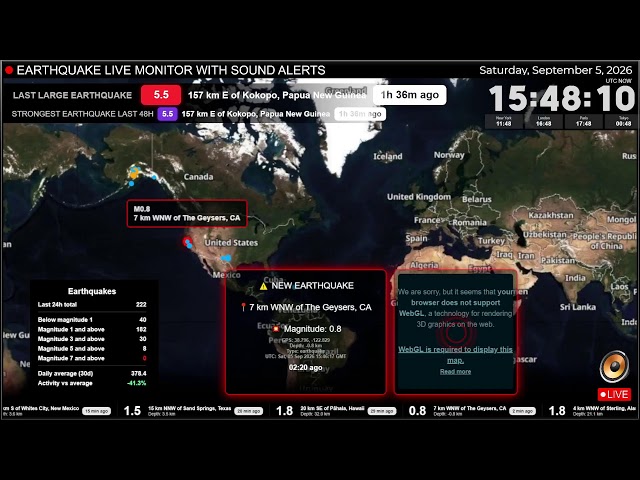Click the date 'Saturday, September 5, 2026'
The width and height of the screenshot is (640, 480).
556,70
